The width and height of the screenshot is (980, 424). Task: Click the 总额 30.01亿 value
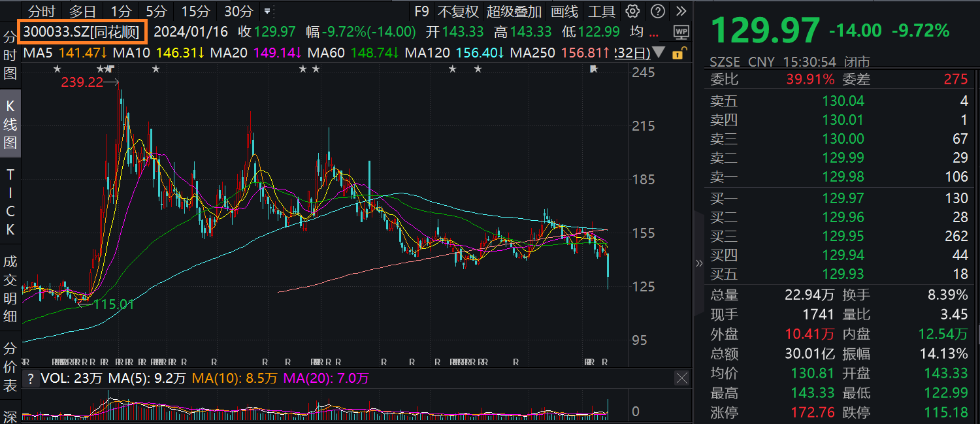[809, 353]
